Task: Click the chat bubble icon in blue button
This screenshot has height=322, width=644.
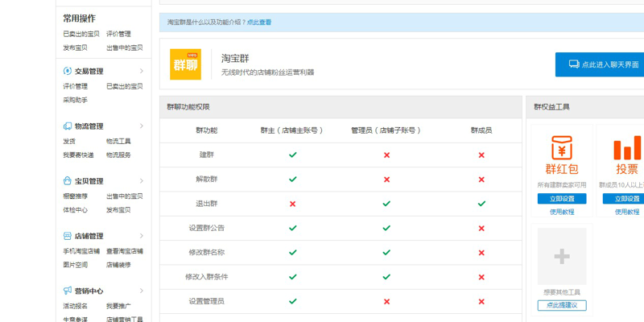Action: [574, 64]
